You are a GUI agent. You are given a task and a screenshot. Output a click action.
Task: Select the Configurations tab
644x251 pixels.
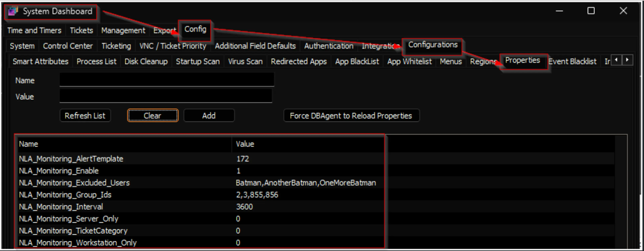pyautogui.click(x=433, y=45)
